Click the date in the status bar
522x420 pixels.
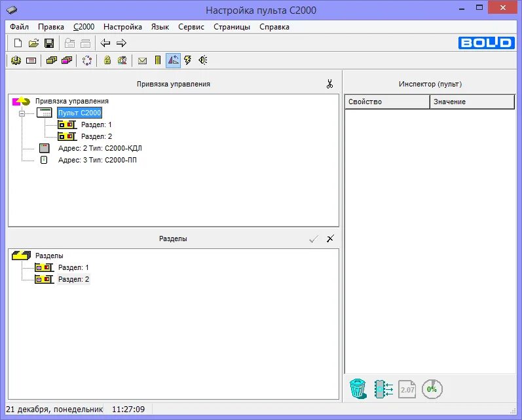[x=54, y=410]
